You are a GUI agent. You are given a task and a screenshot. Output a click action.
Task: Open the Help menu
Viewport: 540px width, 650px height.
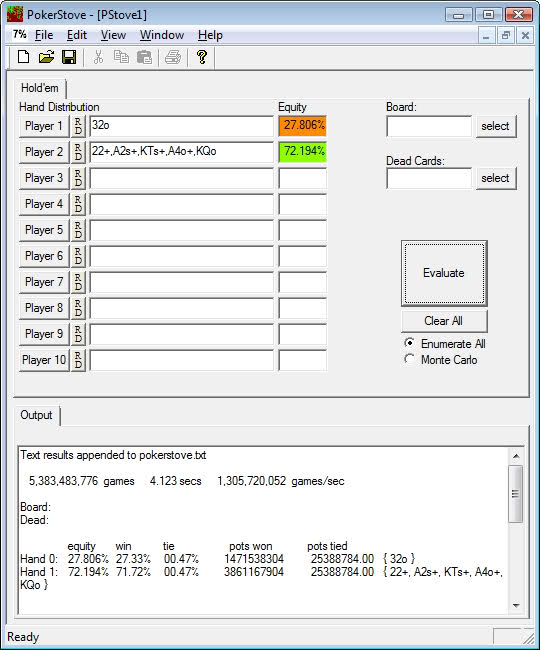coord(210,35)
